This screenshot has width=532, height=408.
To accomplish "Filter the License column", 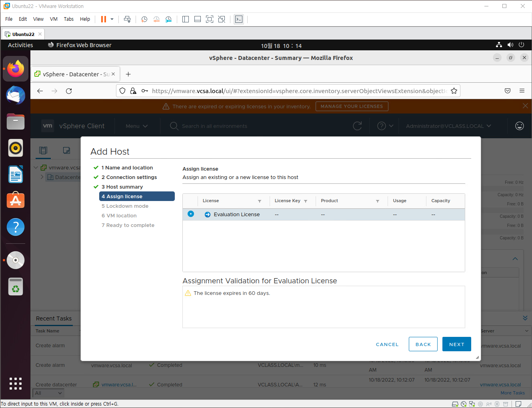I will click(260, 201).
